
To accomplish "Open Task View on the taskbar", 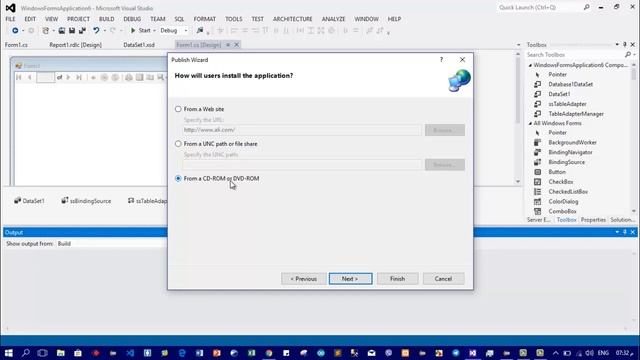I will click(x=42, y=353).
